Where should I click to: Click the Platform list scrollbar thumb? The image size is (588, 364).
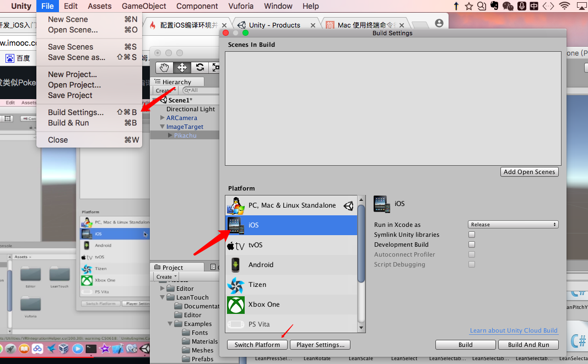coord(361,243)
